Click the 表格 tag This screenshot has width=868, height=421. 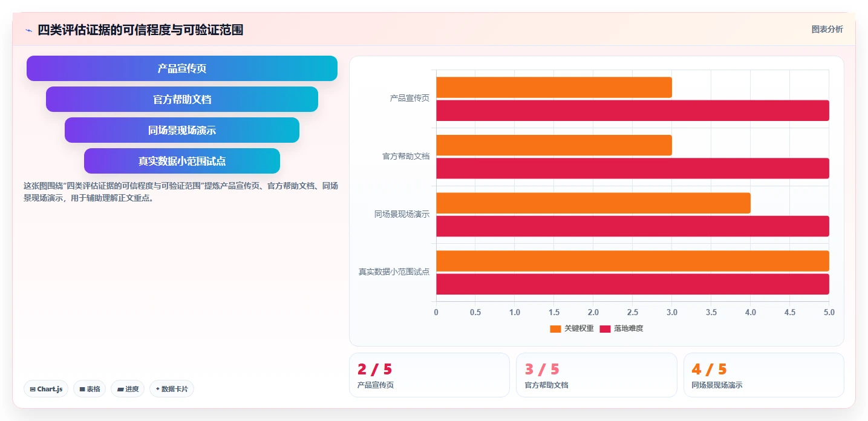pos(90,389)
